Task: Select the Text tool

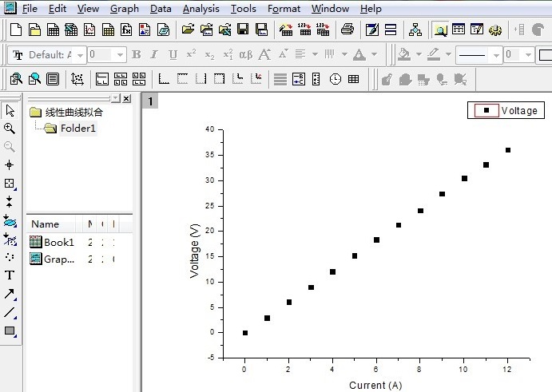Action: coord(10,275)
